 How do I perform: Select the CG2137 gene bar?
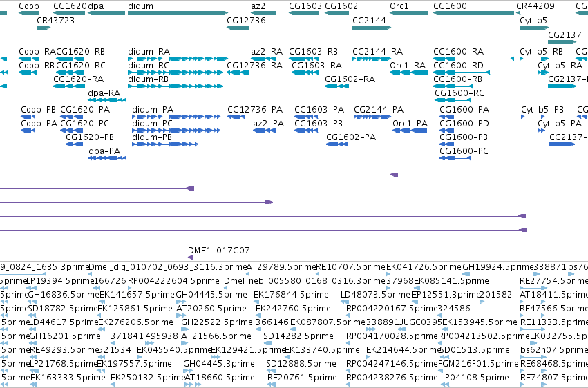tap(562, 42)
